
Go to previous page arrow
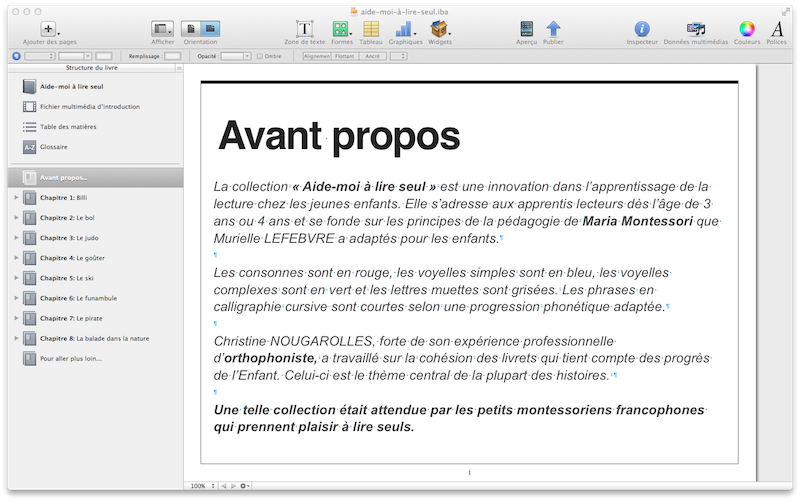point(224,486)
